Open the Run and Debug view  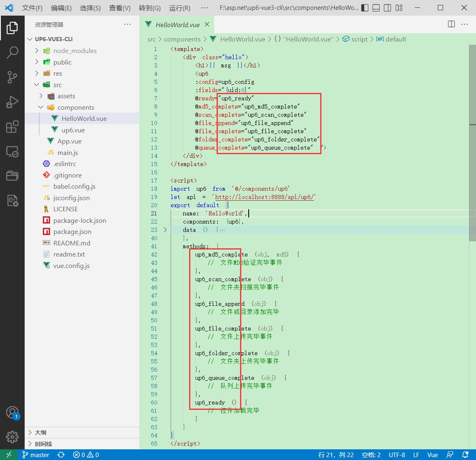pos(12,102)
